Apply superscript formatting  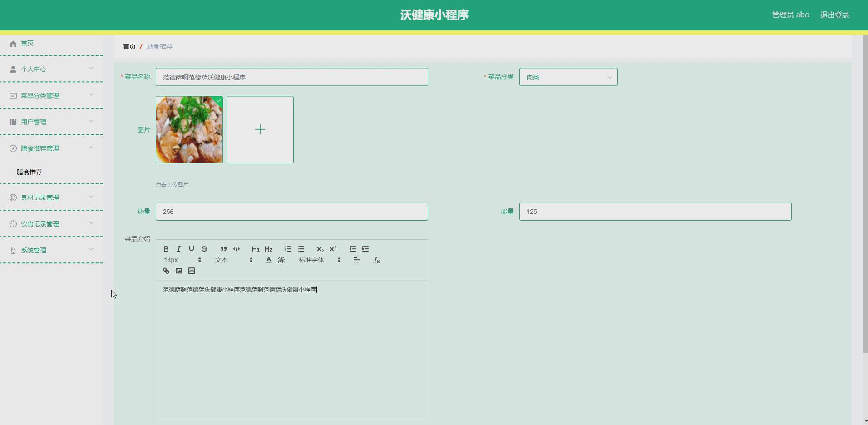333,249
